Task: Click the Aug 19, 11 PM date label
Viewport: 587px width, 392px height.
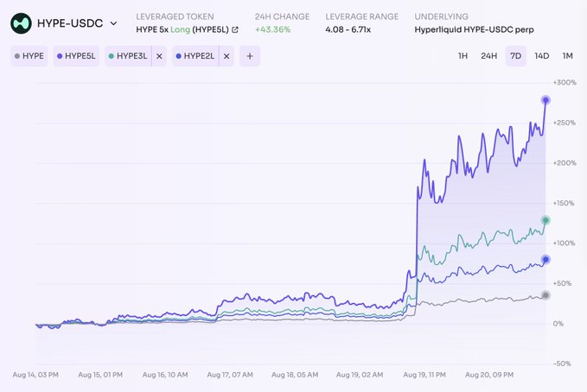Action: click(424, 375)
